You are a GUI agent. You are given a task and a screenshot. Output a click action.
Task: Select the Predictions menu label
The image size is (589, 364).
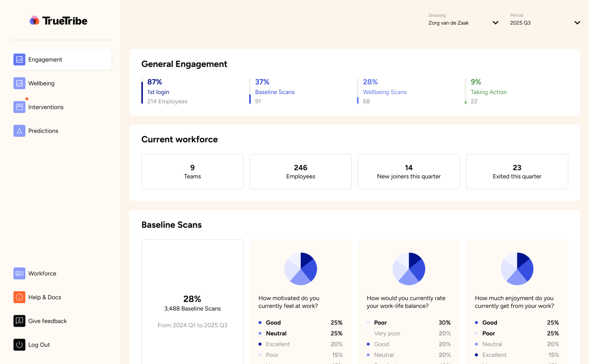(43, 131)
